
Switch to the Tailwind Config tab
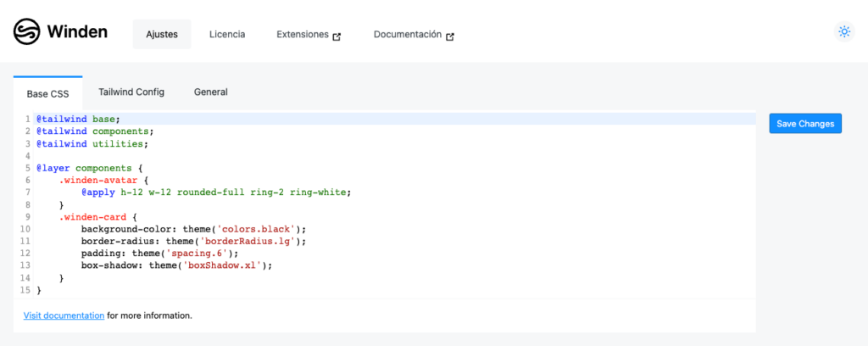[131, 92]
